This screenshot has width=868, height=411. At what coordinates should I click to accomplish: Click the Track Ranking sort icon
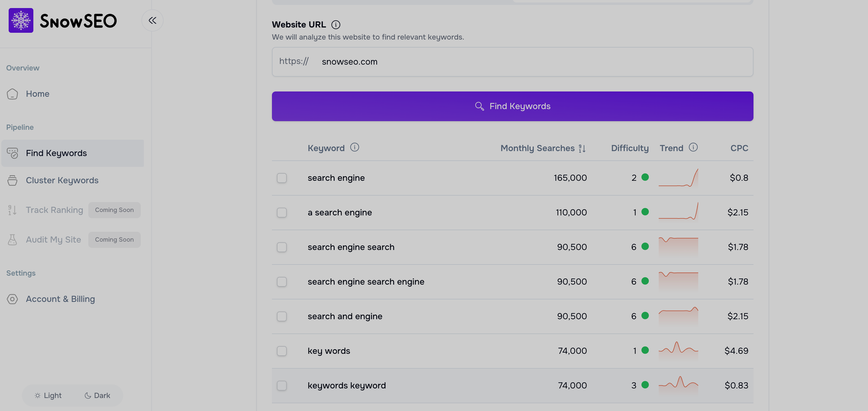(13, 210)
